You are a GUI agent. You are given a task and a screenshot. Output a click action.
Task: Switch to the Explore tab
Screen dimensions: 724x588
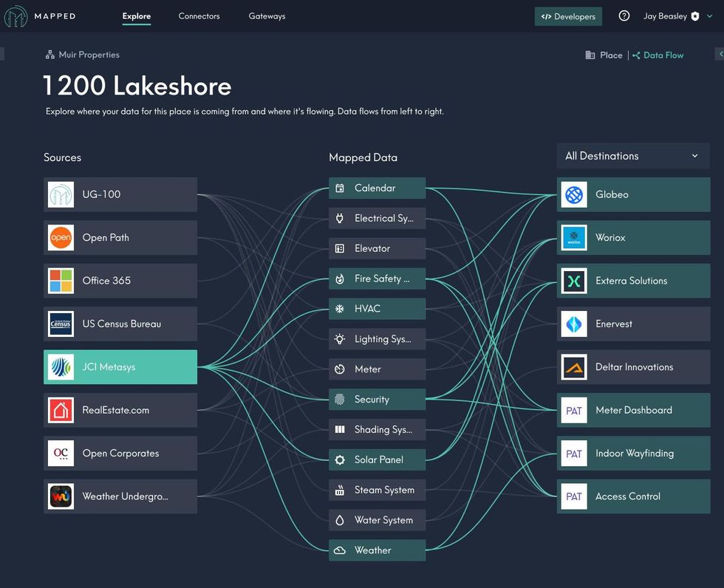click(x=137, y=16)
